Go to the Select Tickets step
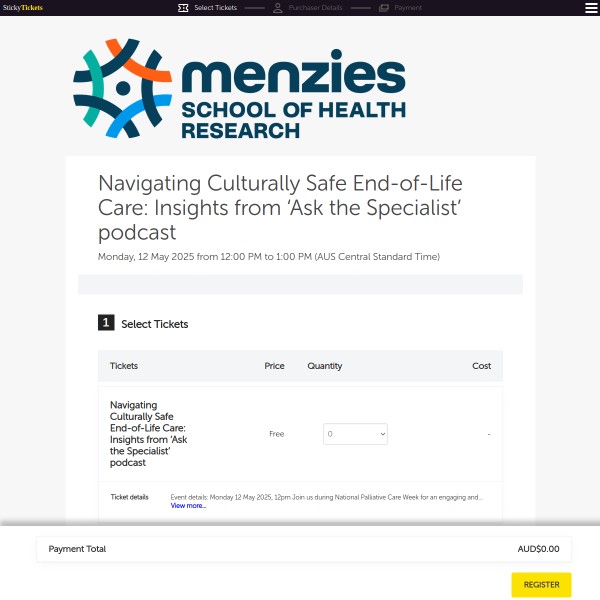The image size is (600, 600). [x=215, y=8]
